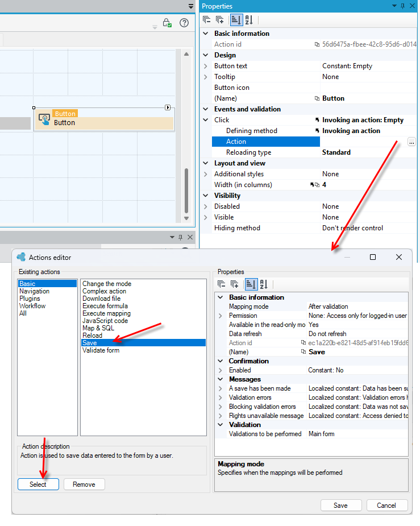
Task: Expand the 'A save has been made' property
Action: pyautogui.click(x=221, y=388)
